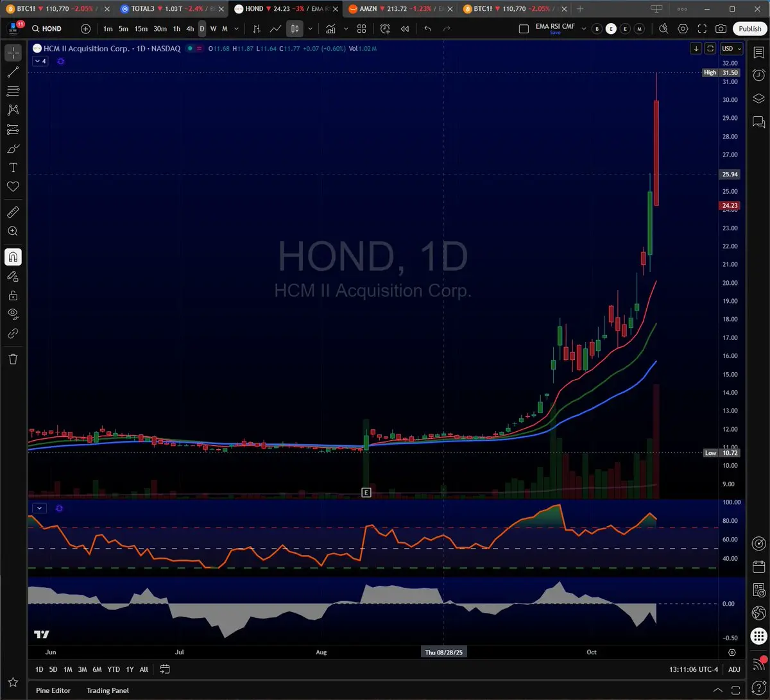Add a symbol with the plus compare icon
The image size is (770, 700).
tap(86, 29)
